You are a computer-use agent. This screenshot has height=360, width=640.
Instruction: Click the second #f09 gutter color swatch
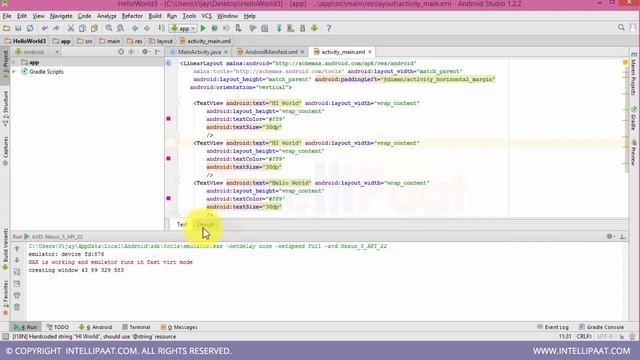(x=168, y=158)
